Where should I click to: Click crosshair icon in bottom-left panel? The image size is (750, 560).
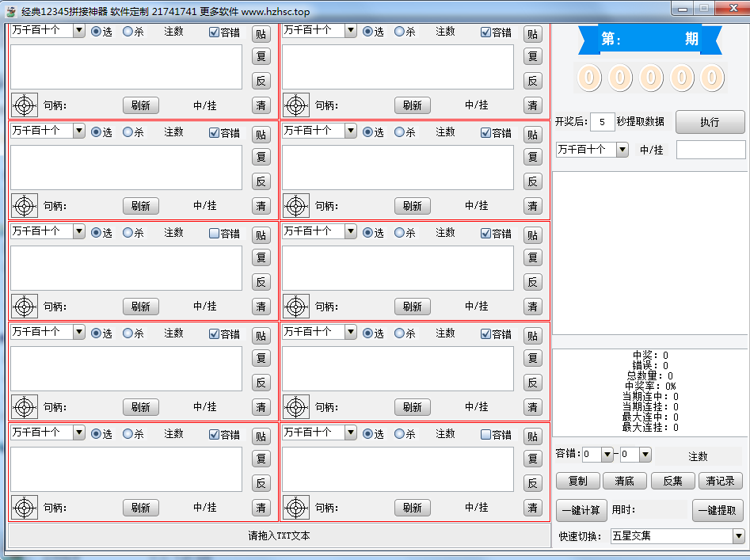(25, 508)
